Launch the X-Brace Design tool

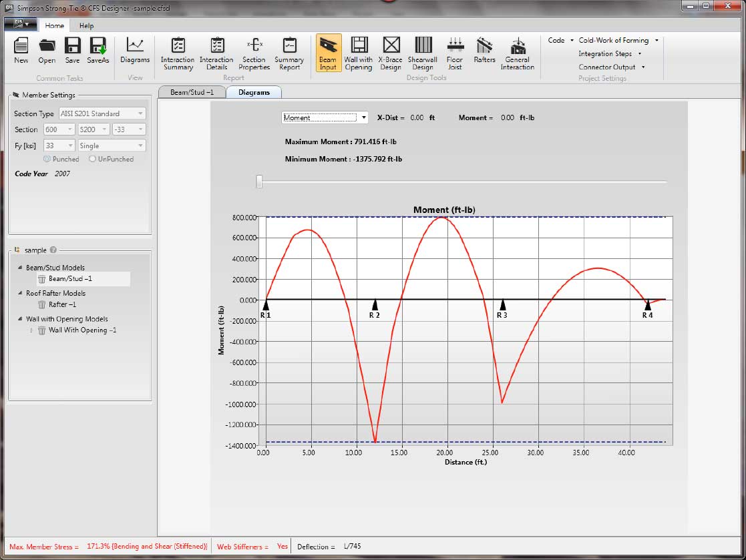pyautogui.click(x=391, y=53)
